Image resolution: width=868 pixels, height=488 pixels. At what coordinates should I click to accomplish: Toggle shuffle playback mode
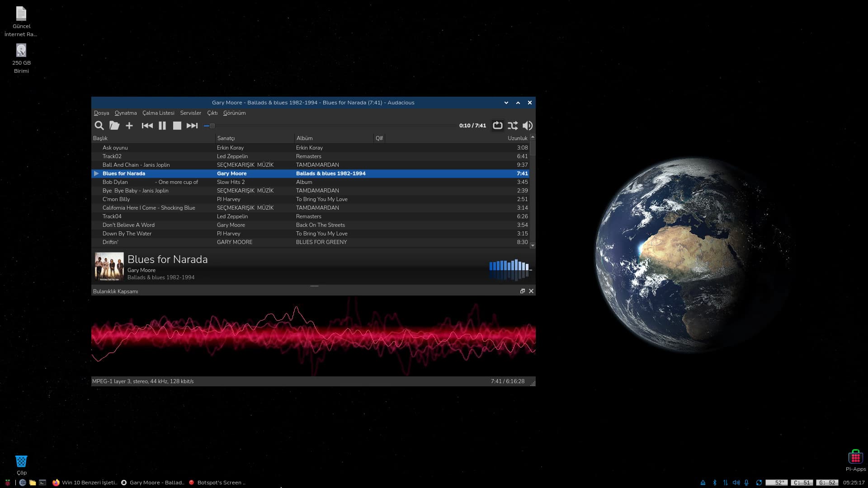(x=513, y=126)
